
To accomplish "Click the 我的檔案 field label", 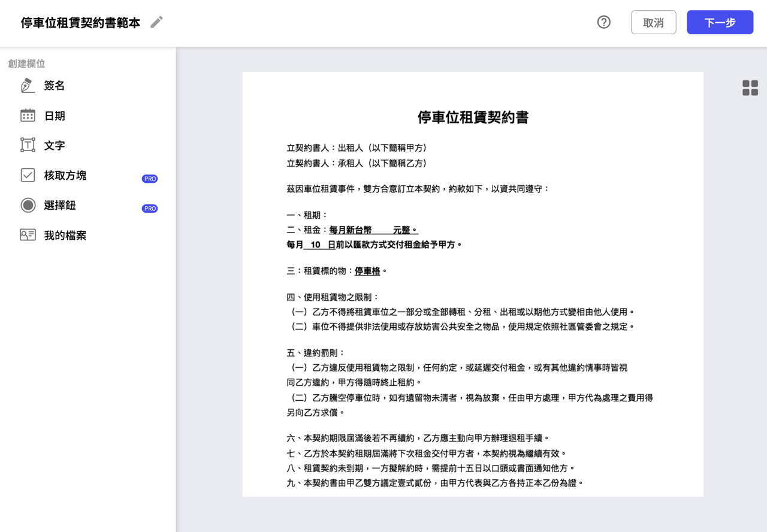I will 65,235.
